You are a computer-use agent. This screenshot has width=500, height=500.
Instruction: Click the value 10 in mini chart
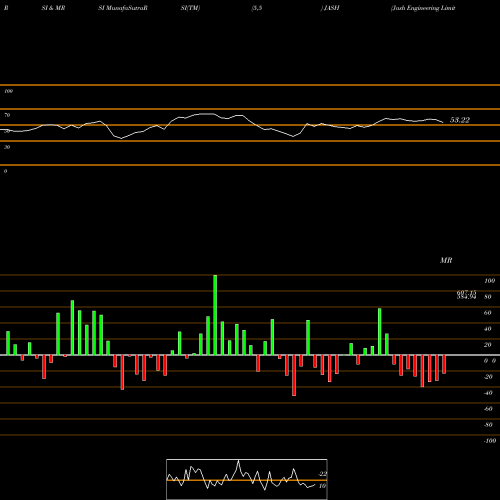tap(322, 486)
